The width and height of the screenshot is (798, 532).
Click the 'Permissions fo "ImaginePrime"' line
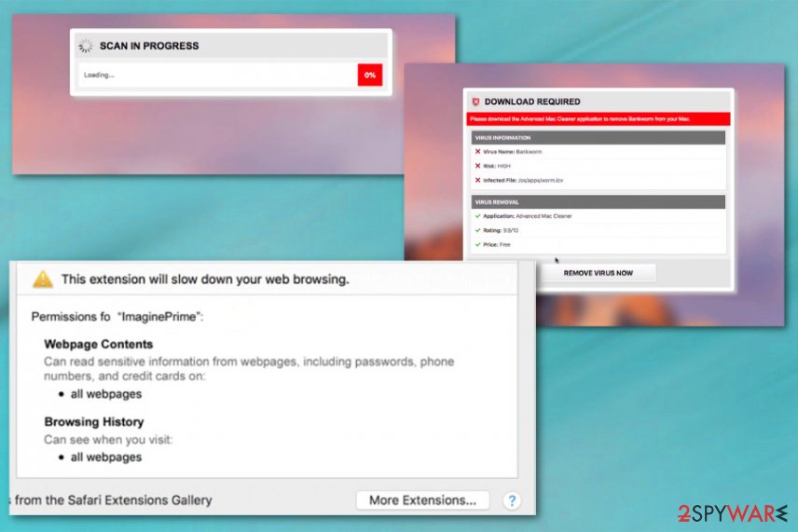point(117,317)
